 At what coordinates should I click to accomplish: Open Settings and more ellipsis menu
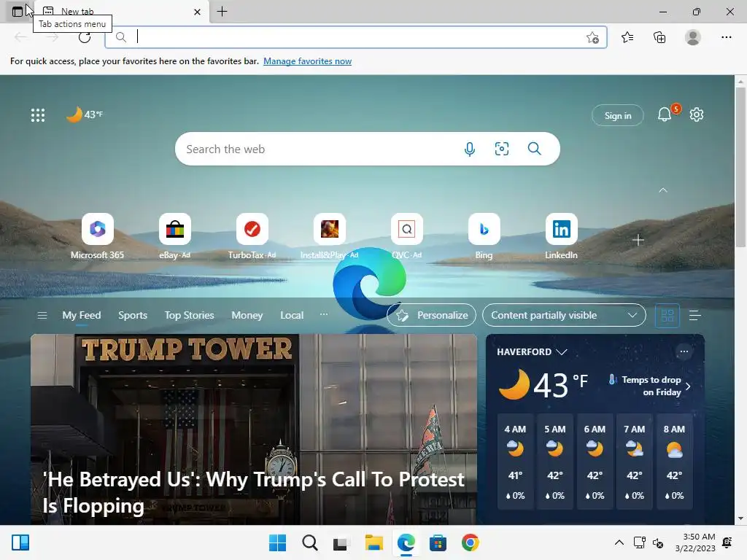tap(726, 37)
